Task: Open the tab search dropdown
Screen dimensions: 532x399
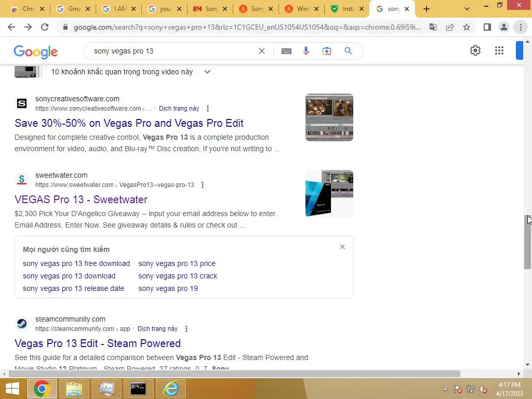Action: [x=467, y=9]
